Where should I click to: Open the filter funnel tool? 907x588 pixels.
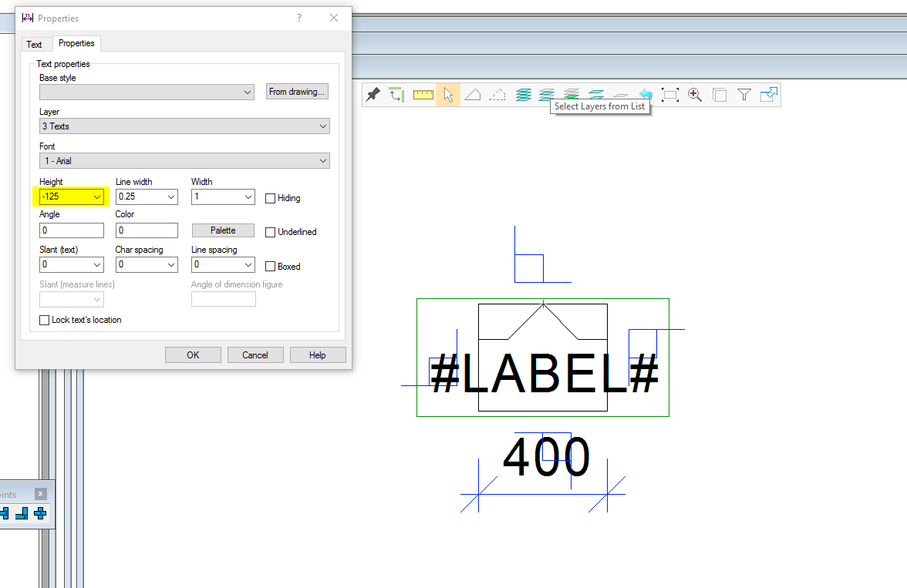point(744,94)
